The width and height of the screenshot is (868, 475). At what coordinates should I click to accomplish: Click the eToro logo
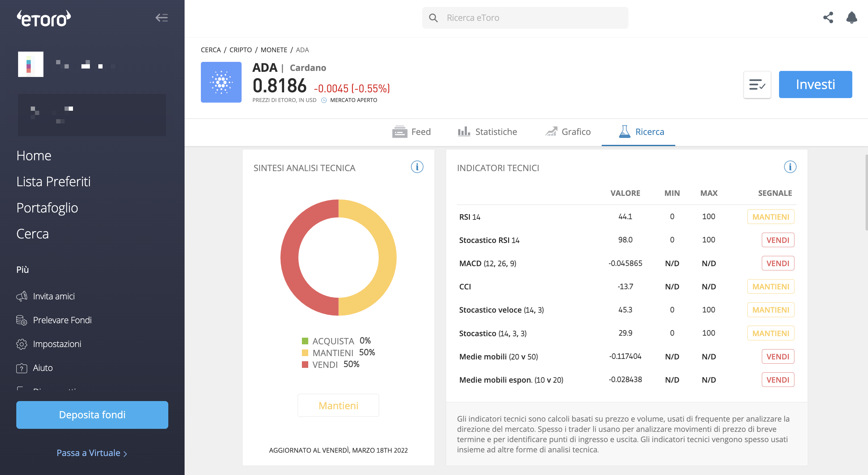[44, 18]
